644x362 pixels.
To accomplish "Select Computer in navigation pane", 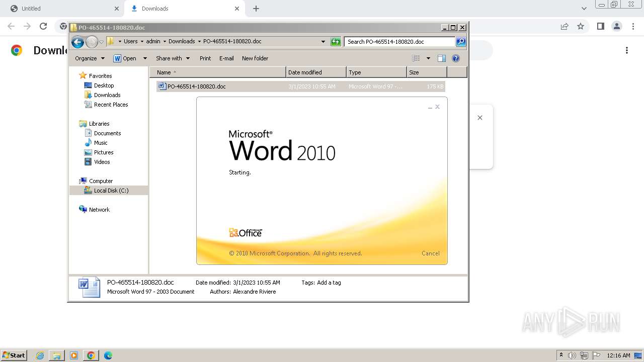I will click(101, 181).
